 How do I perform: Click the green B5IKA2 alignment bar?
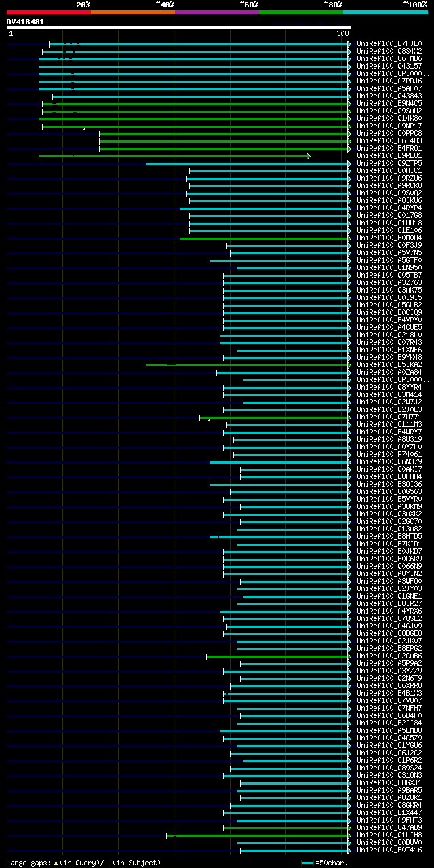click(248, 365)
